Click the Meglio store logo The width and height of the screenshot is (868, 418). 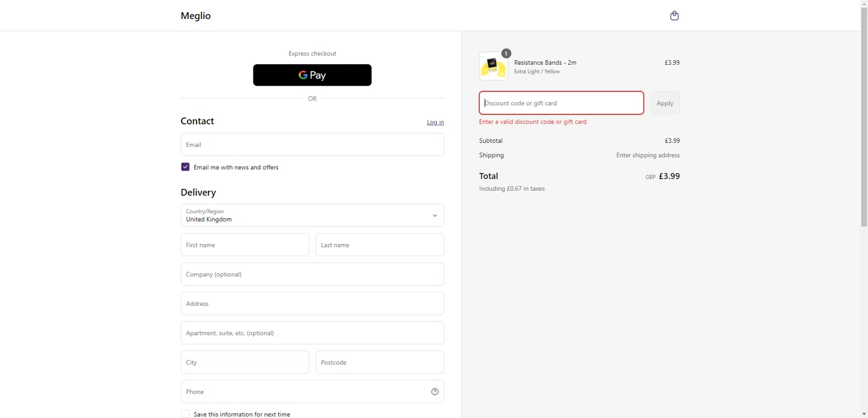pos(196,16)
